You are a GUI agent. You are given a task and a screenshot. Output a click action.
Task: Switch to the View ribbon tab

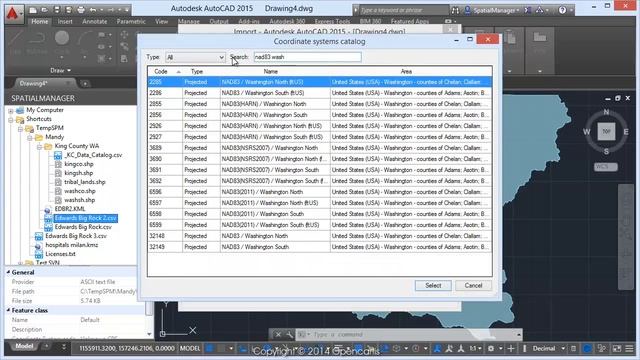pyautogui.click(x=162, y=21)
